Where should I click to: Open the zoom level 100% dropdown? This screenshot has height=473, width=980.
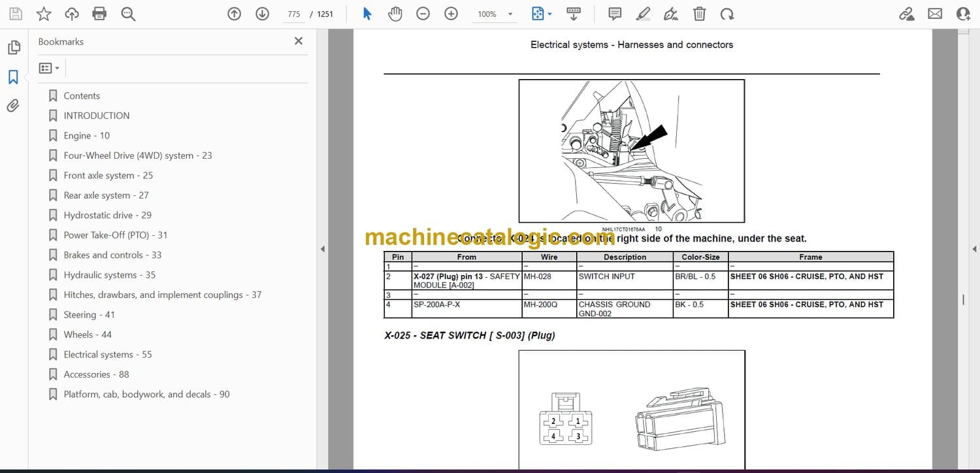pos(510,14)
